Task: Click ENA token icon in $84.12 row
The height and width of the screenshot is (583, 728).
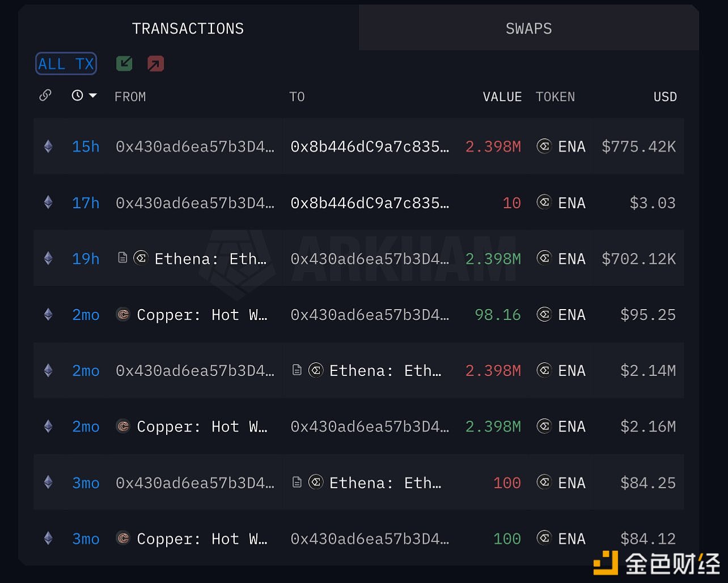Action: click(x=544, y=538)
